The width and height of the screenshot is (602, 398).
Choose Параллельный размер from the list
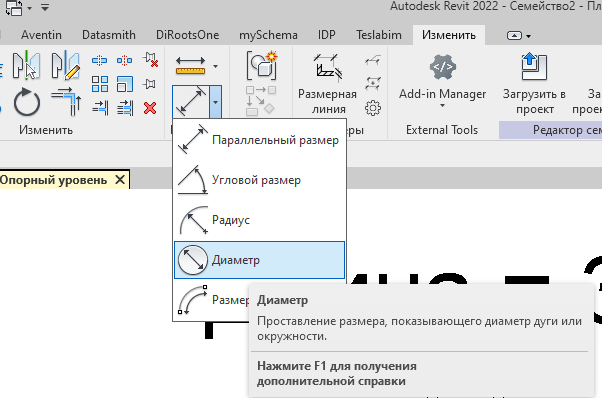(259, 140)
